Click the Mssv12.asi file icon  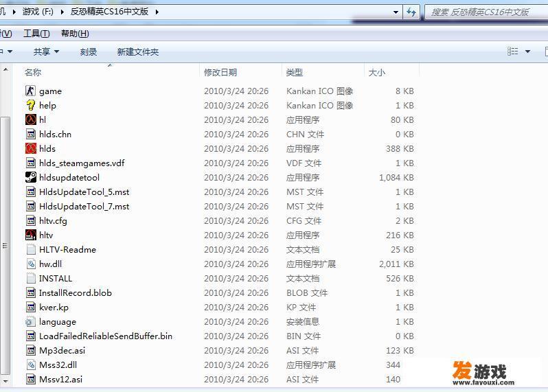pyautogui.click(x=31, y=379)
